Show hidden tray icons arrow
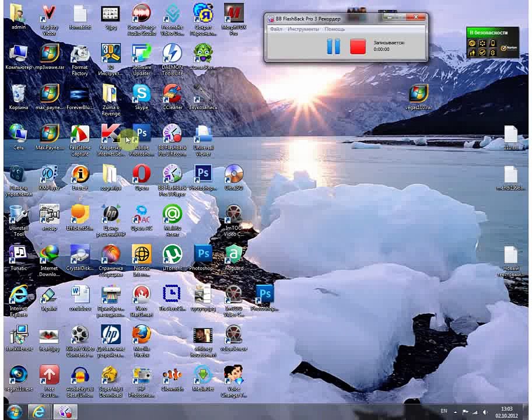Viewport: 532px width, 420px height. pos(456,412)
